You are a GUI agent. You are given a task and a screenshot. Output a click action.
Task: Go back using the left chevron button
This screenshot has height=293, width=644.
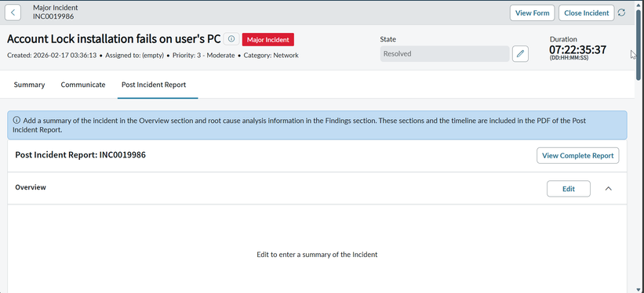(x=13, y=13)
